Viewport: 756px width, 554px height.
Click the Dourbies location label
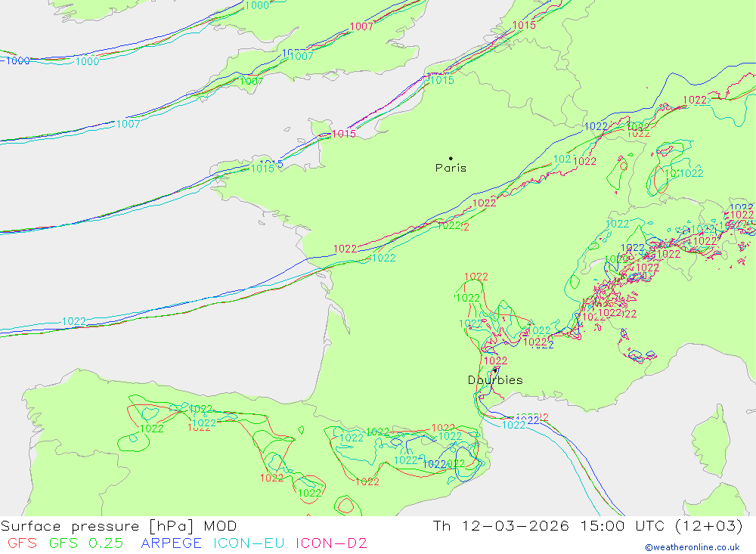pyautogui.click(x=495, y=380)
